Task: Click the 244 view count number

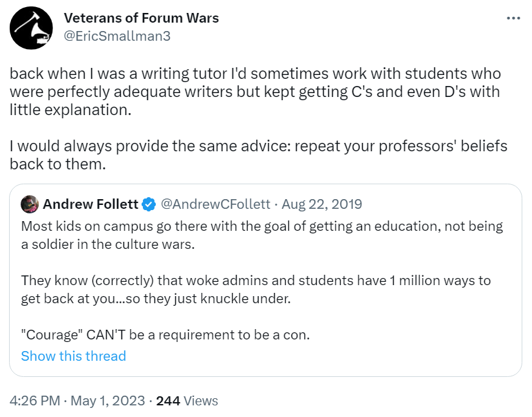Action: click(x=168, y=401)
